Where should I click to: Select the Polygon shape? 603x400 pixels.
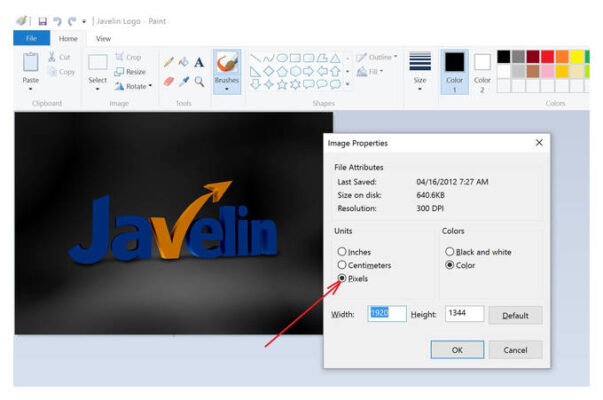tap(322, 58)
